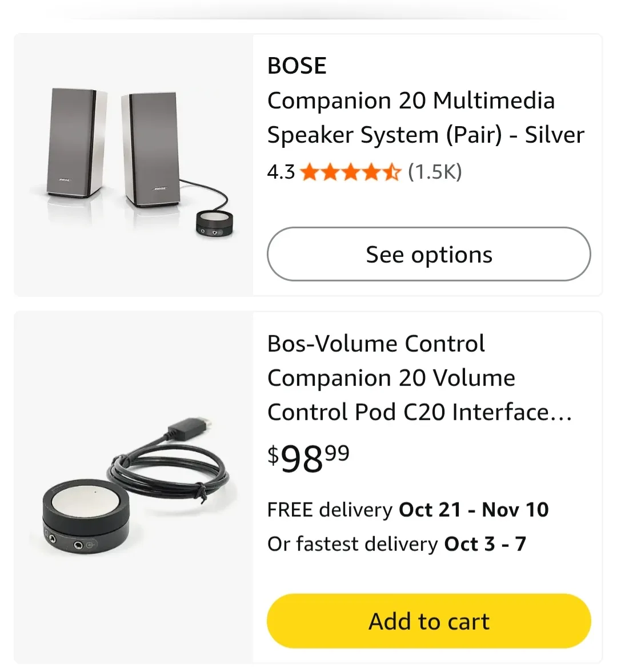
Task: Open the 1.5K reviews link
Action: click(x=435, y=171)
